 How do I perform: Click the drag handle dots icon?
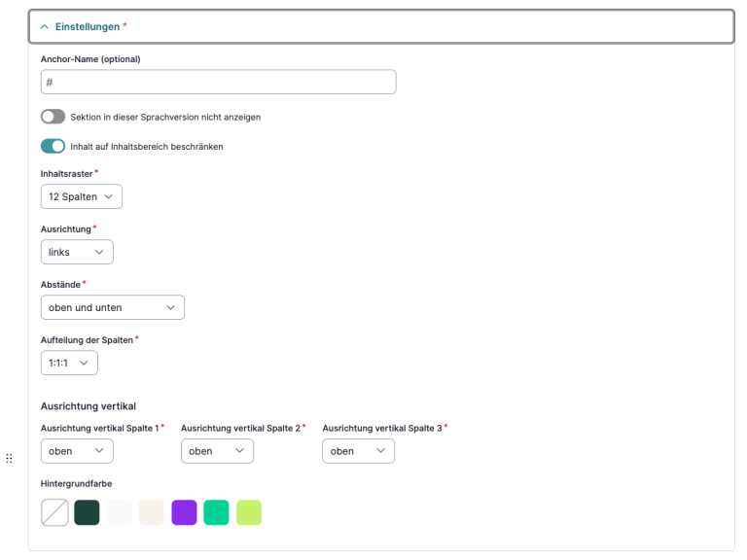click(9, 458)
